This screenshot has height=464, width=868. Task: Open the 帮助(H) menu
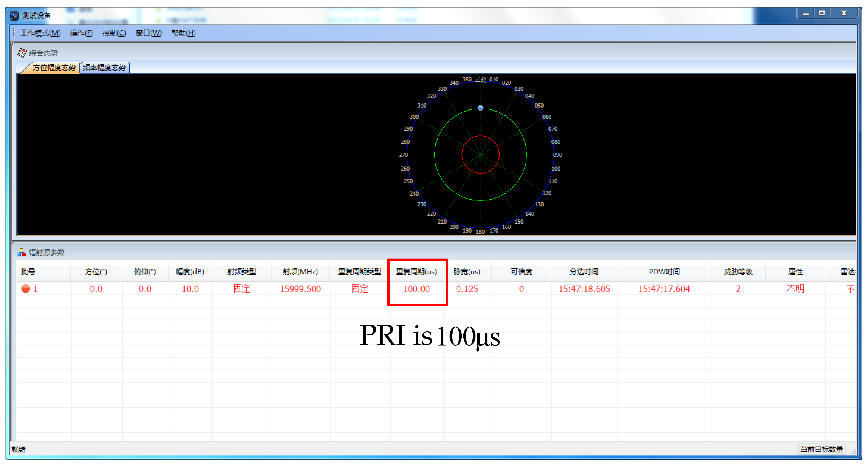point(183,33)
